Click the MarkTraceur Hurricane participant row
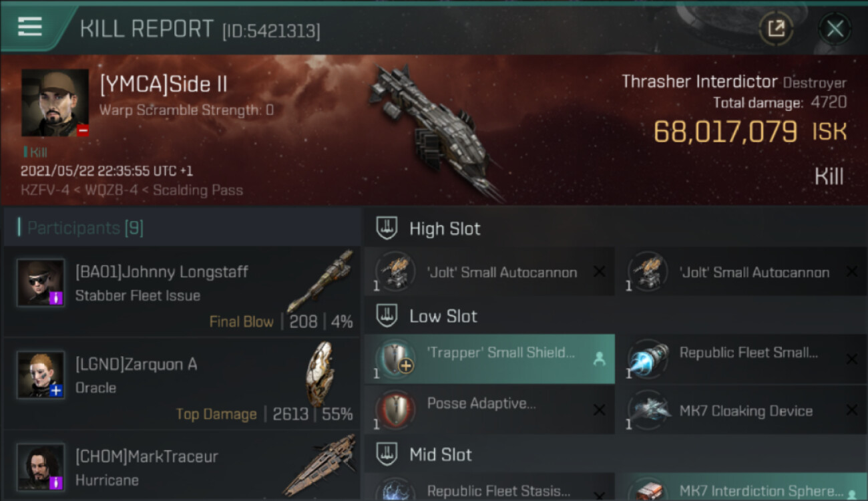Screen dimensions: 868x501 182,466
